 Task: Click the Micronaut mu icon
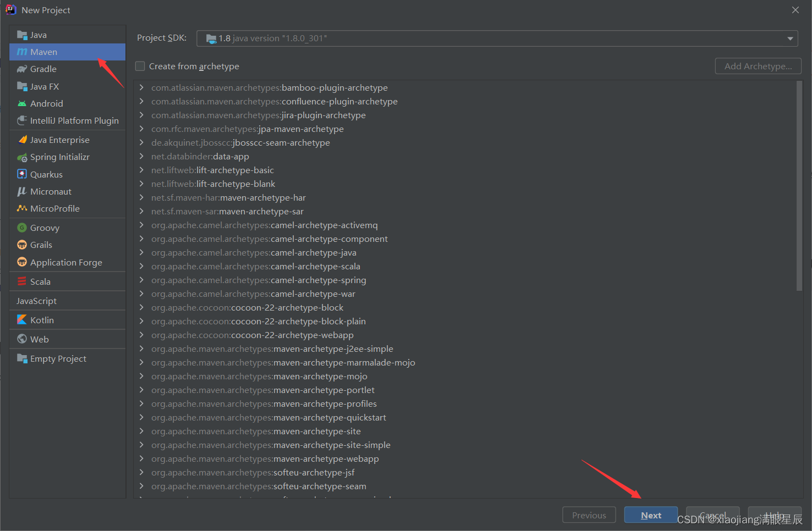click(22, 191)
